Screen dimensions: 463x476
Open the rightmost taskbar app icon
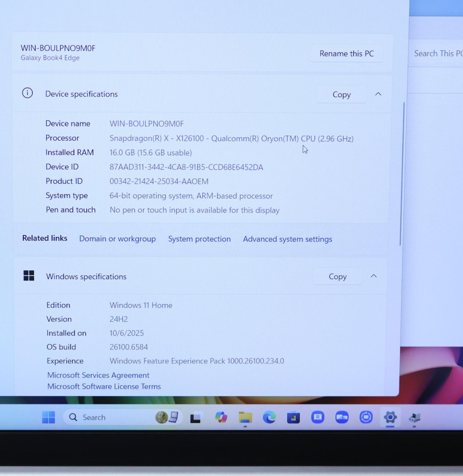[414, 418]
